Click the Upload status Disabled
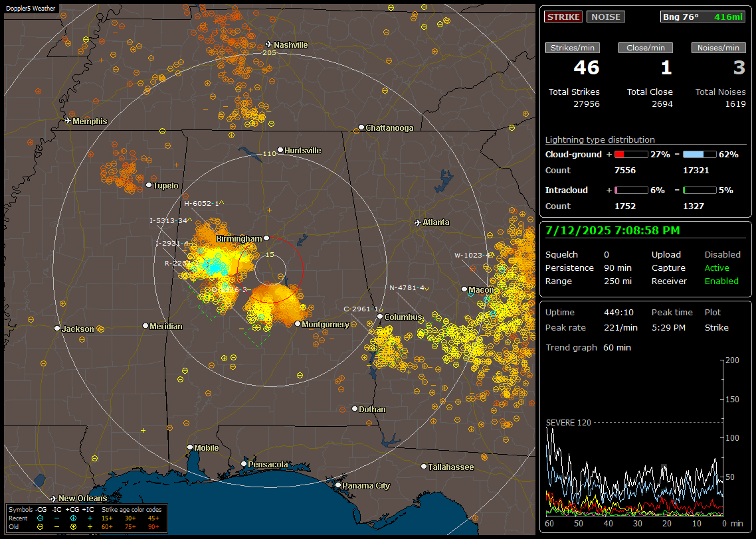 722,254
